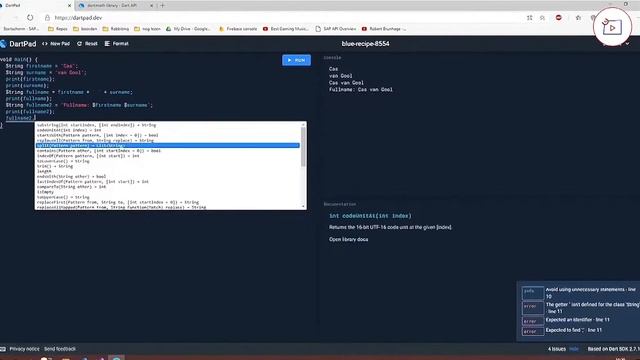Select toUpperCase suggestion in autocomplete
This screenshot has height=360, width=640.
click(x=168, y=197)
